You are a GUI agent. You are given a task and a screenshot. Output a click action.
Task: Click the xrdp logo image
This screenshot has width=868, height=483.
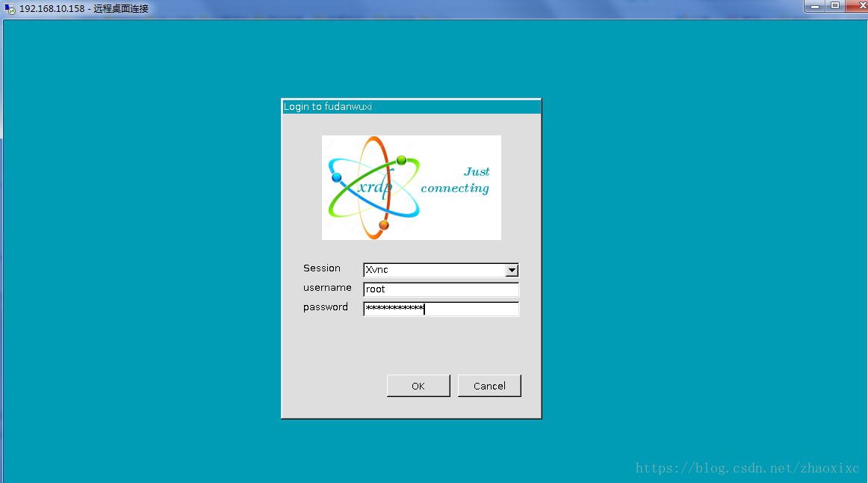(x=412, y=188)
